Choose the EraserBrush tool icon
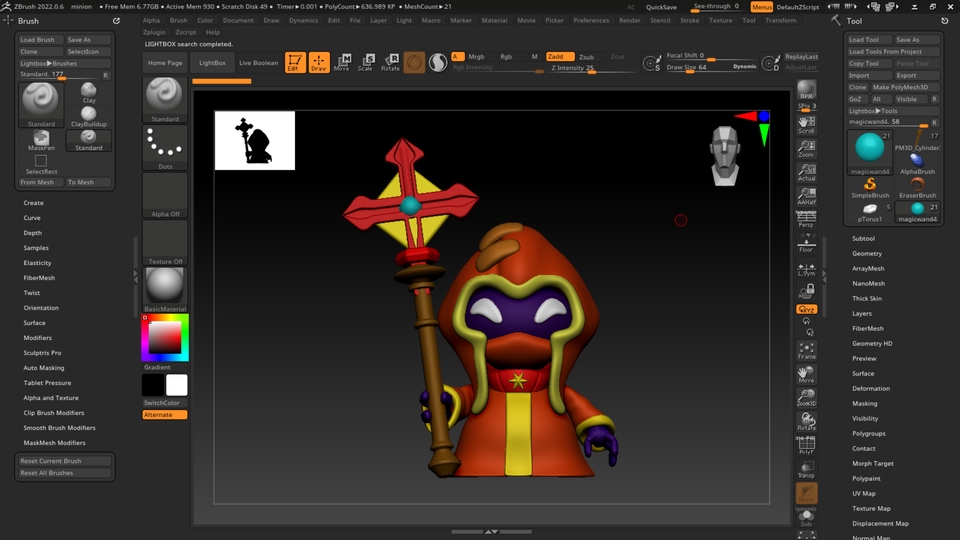The width and height of the screenshot is (960, 540). point(917,187)
